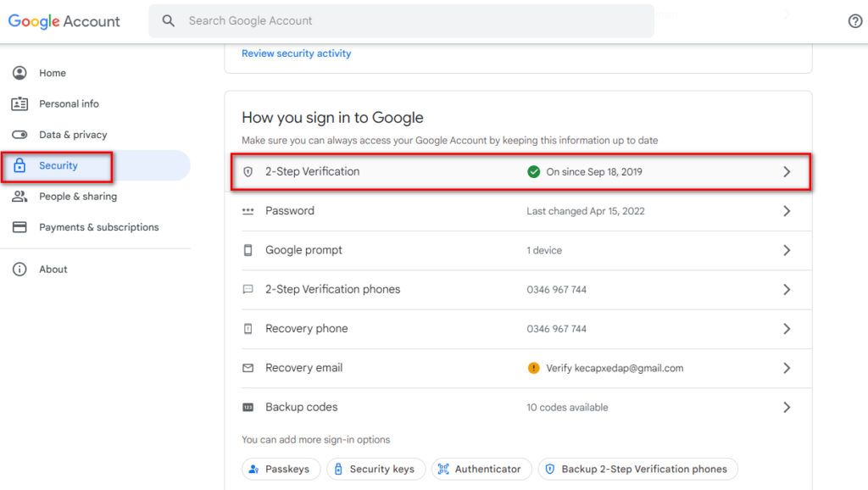This screenshot has height=490, width=868.
Task: Add Authenticator sign-in option
Action: [x=481, y=469]
